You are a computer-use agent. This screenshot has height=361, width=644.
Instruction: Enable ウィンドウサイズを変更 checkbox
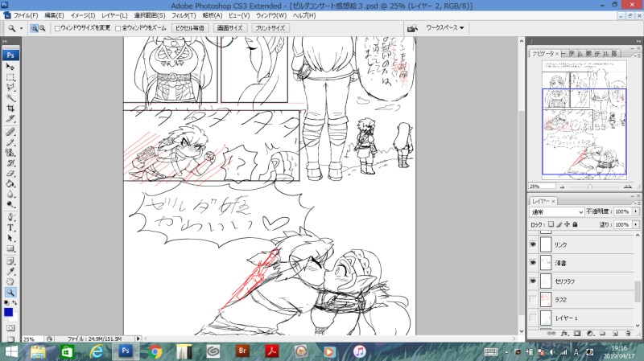click(57, 28)
